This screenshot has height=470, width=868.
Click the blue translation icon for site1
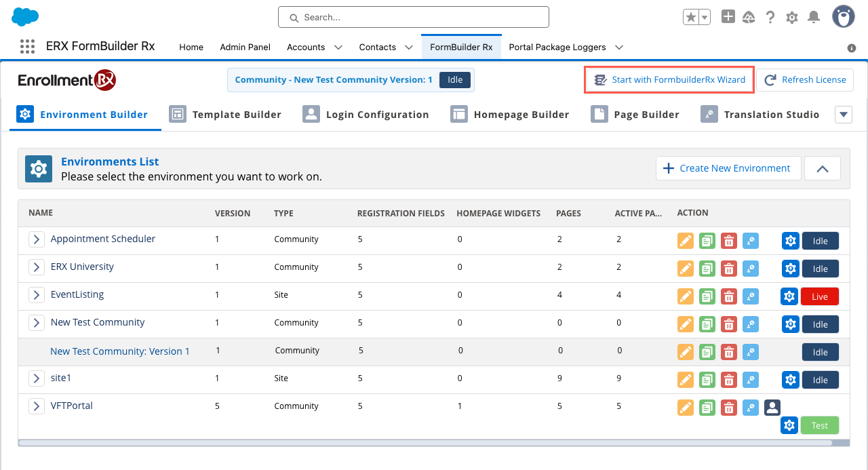[750, 380]
